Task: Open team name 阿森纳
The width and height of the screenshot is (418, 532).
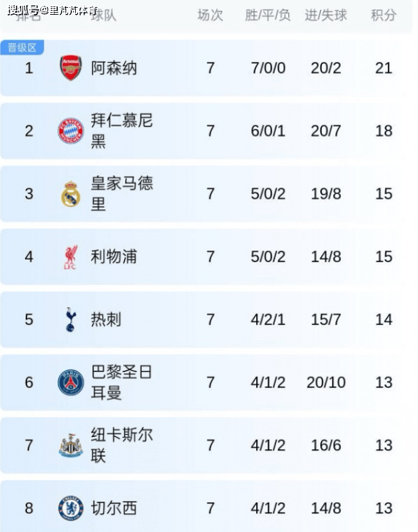Action: click(114, 68)
